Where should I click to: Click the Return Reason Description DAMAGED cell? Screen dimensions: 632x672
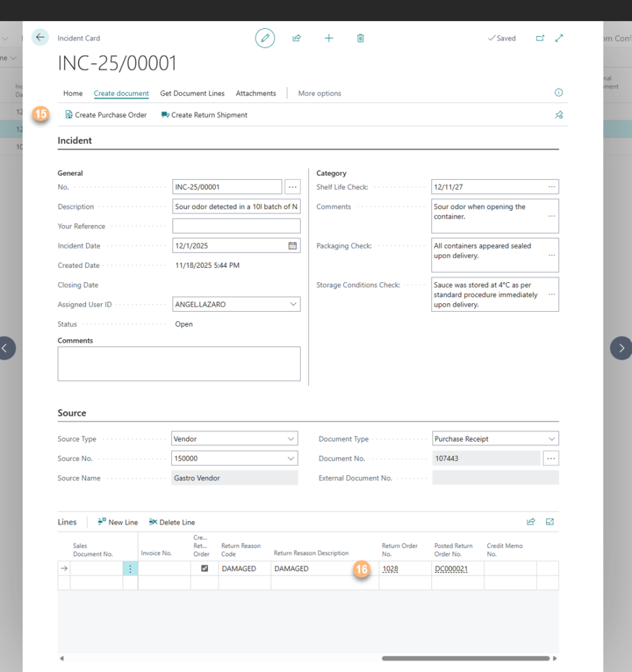[324, 569]
